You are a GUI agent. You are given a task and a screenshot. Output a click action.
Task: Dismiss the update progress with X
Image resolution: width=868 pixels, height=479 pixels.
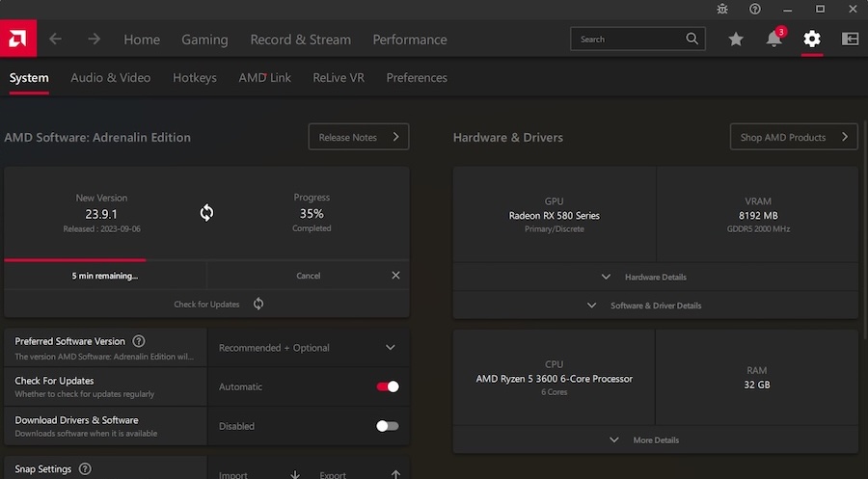click(395, 276)
